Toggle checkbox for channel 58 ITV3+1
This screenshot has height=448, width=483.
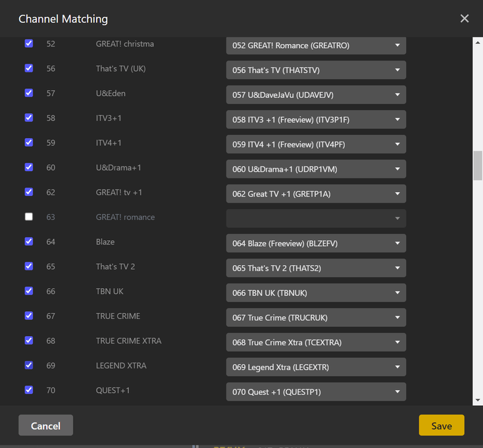coord(29,118)
